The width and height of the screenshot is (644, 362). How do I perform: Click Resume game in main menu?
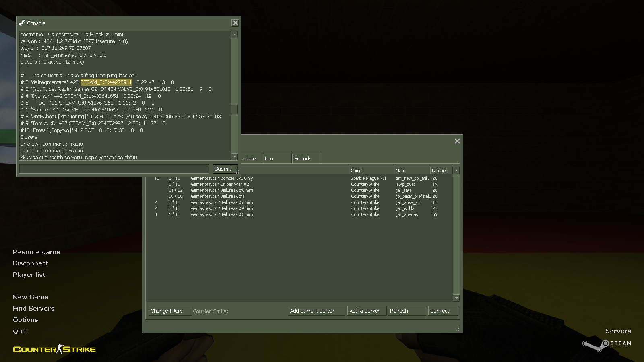point(37,252)
